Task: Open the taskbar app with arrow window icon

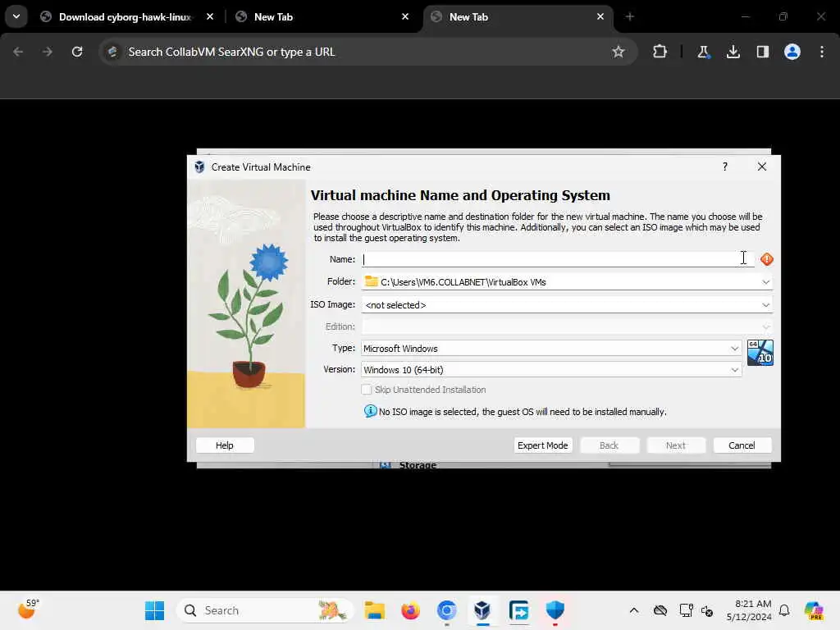Action: (518, 610)
